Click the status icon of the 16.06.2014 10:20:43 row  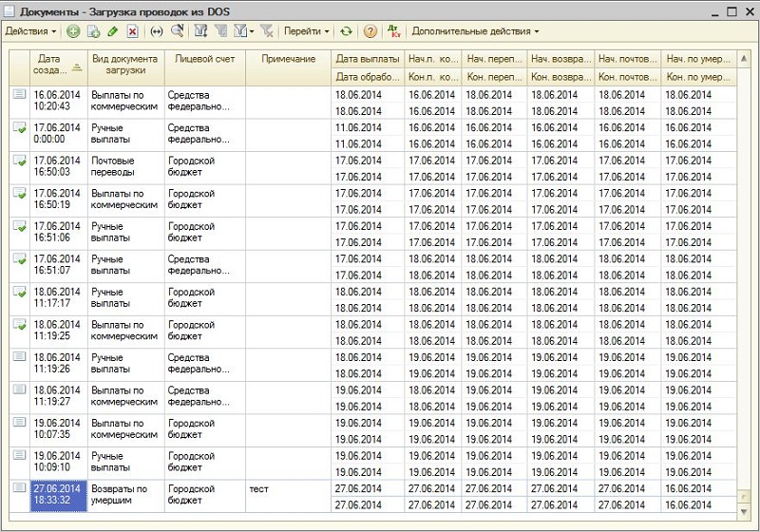19,95
